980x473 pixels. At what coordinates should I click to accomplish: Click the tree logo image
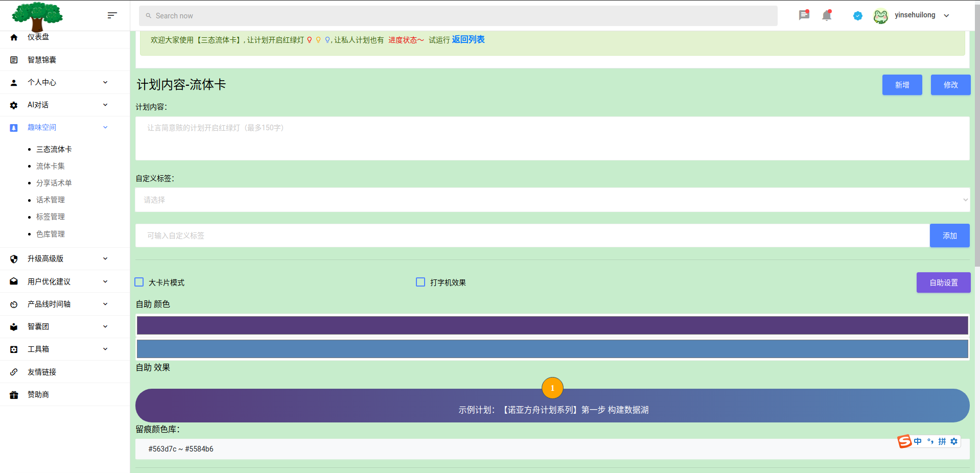(x=37, y=16)
